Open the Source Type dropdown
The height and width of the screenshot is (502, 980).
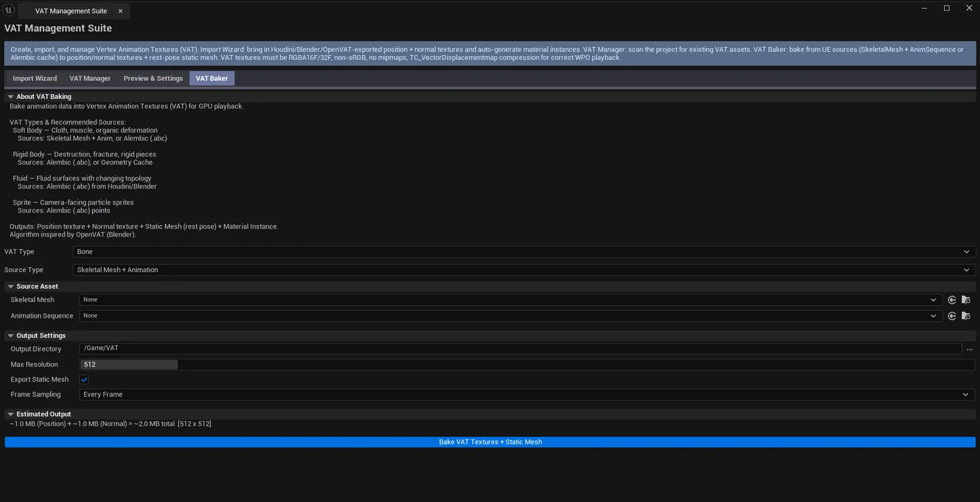524,270
